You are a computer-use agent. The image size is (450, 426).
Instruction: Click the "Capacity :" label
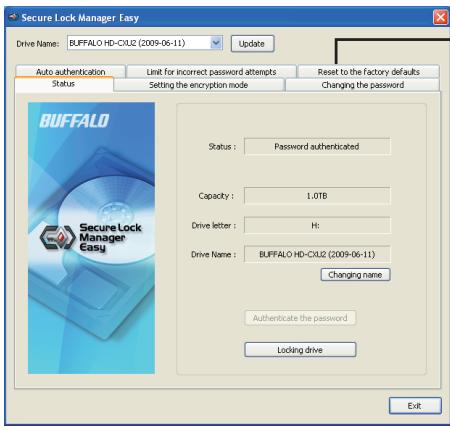(x=216, y=196)
